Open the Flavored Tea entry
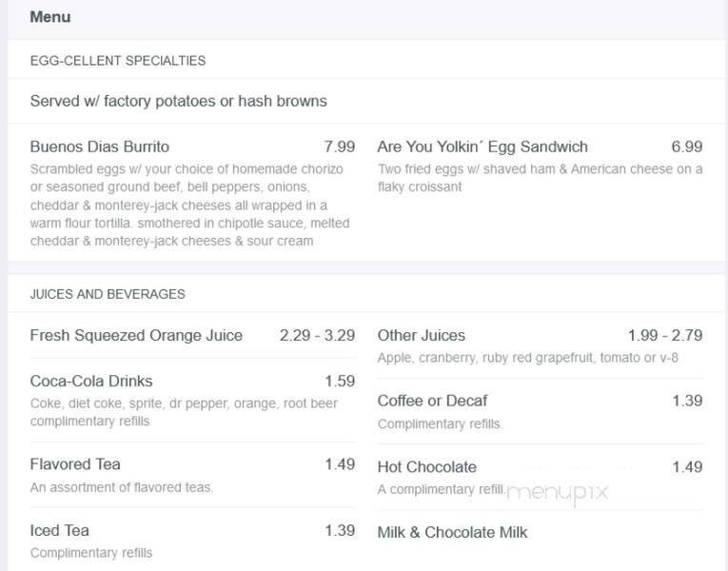Viewport: 728px width, 571px height. pyautogui.click(x=75, y=464)
